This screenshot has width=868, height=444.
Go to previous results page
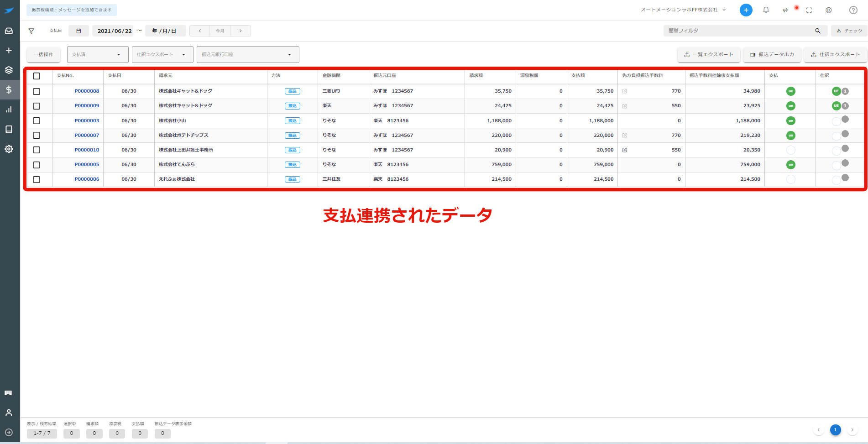[818, 430]
